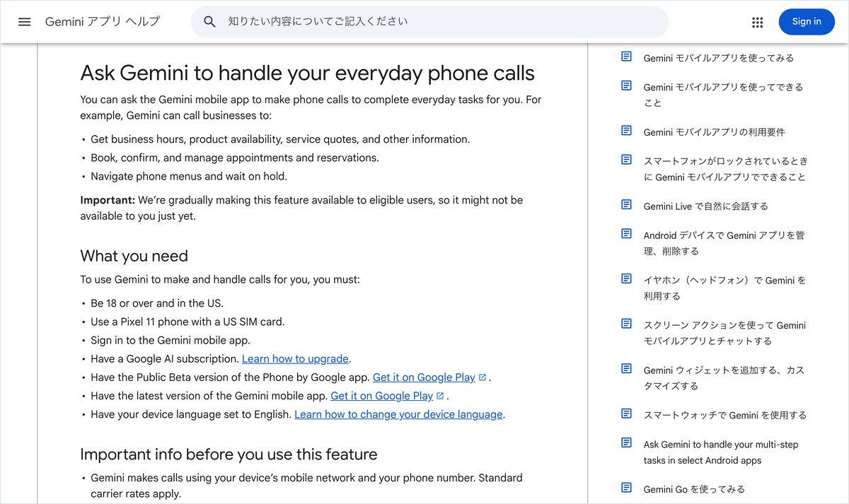Open article Gemini Live で自然に会話する

click(x=706, y=206)
